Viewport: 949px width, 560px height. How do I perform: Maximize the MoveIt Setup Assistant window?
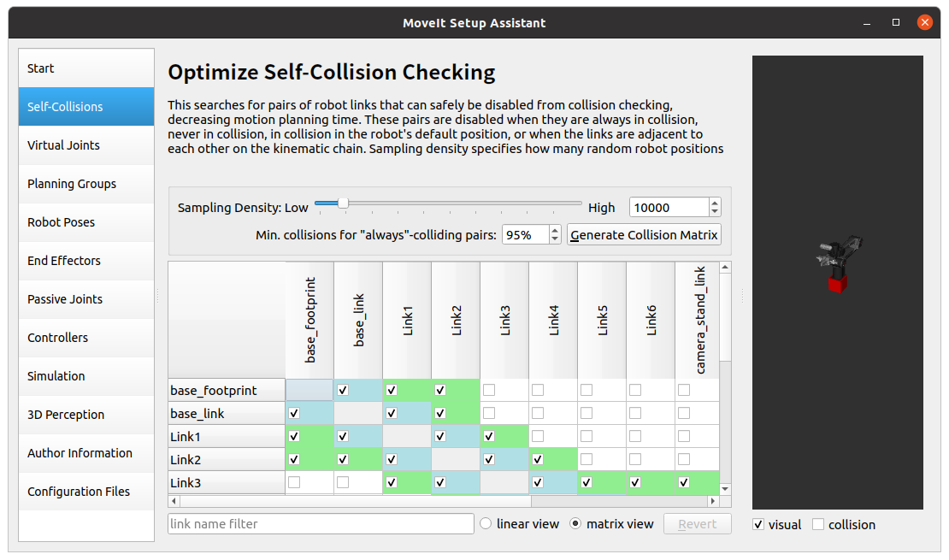(896, 22)
